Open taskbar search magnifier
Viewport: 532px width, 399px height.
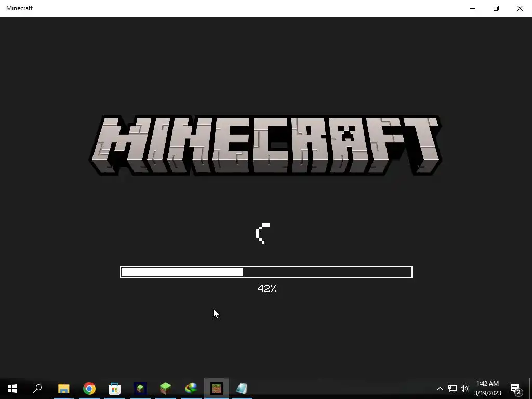click(37, 388)
